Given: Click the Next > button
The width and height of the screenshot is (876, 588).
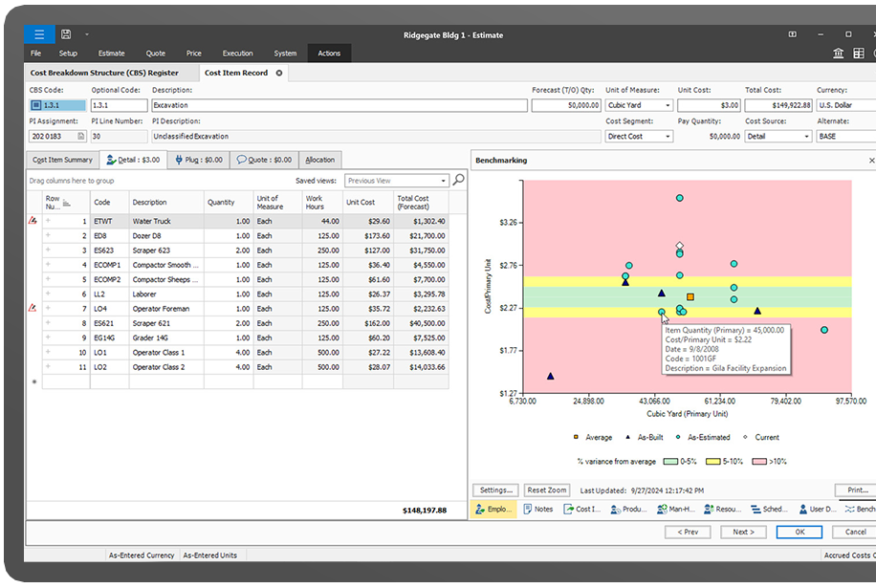Looking at the screenshot, I should [x=743, y=532].
